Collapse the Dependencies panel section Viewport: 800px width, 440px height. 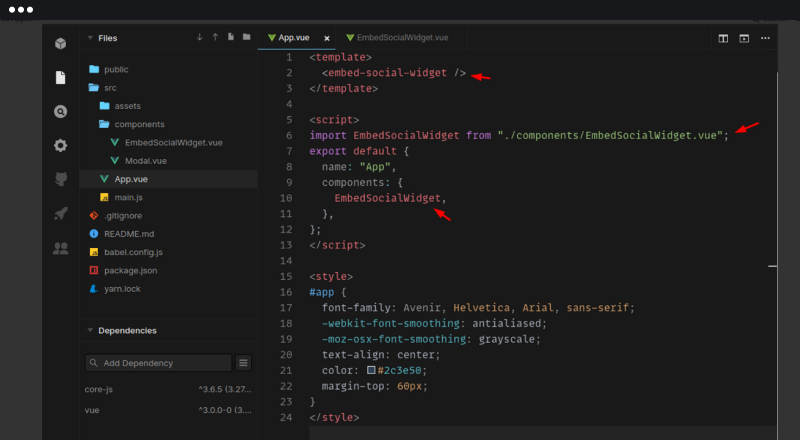[x=90, y=330]
